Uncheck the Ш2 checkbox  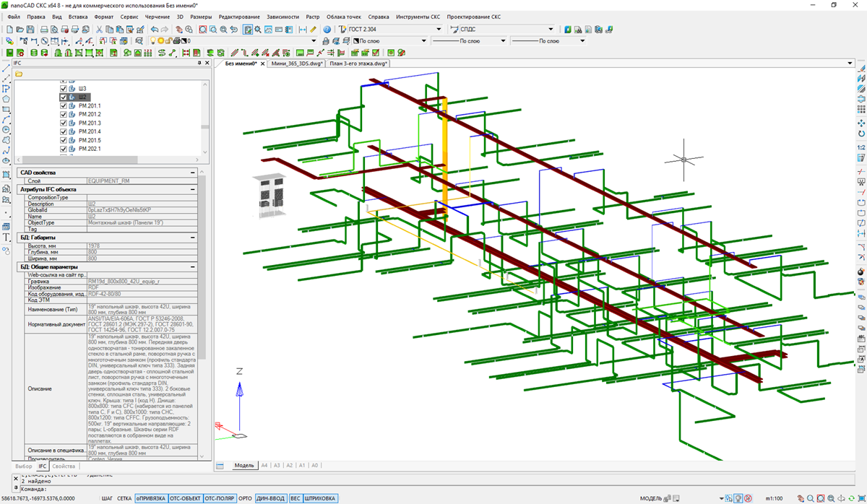click(64, 97)
